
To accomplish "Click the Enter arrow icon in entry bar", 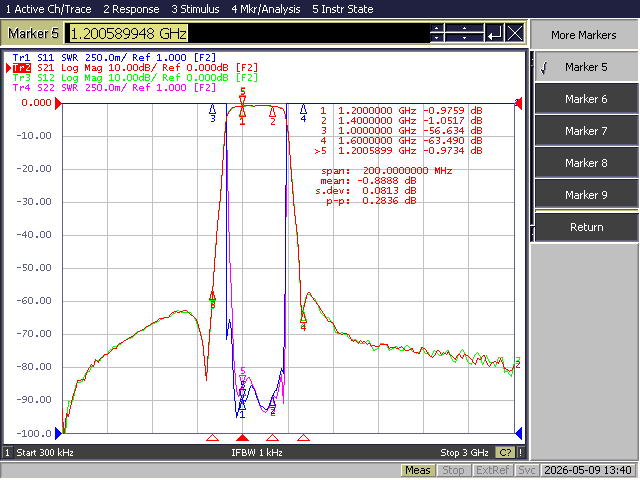I will [495, 33].
